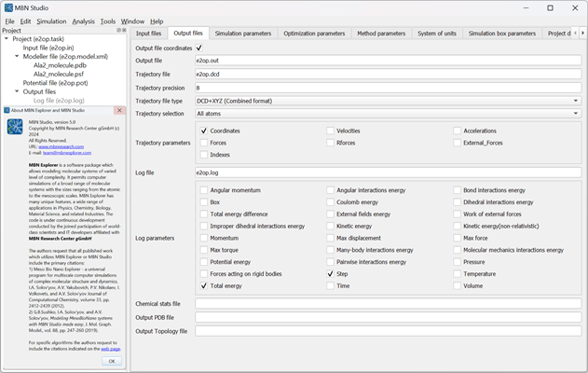
Task: Collapse the Project (e2op.task) tree node
Action: click(7, 39)
